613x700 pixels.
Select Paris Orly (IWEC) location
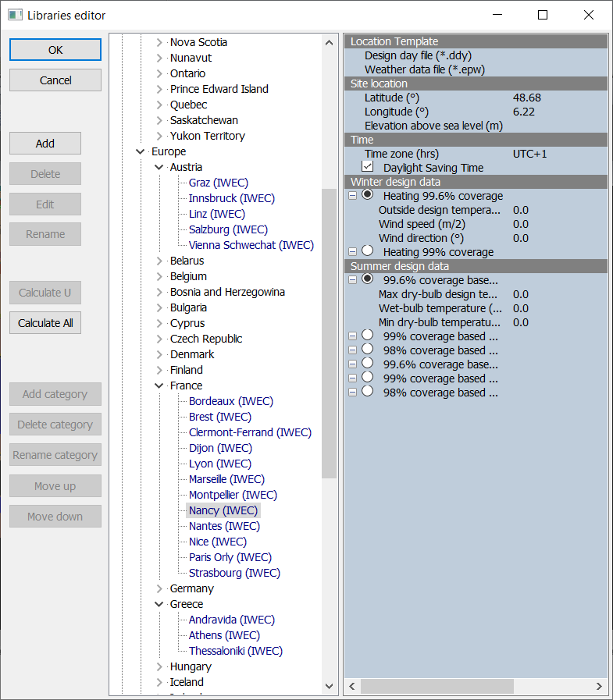[x=230, y=557]
